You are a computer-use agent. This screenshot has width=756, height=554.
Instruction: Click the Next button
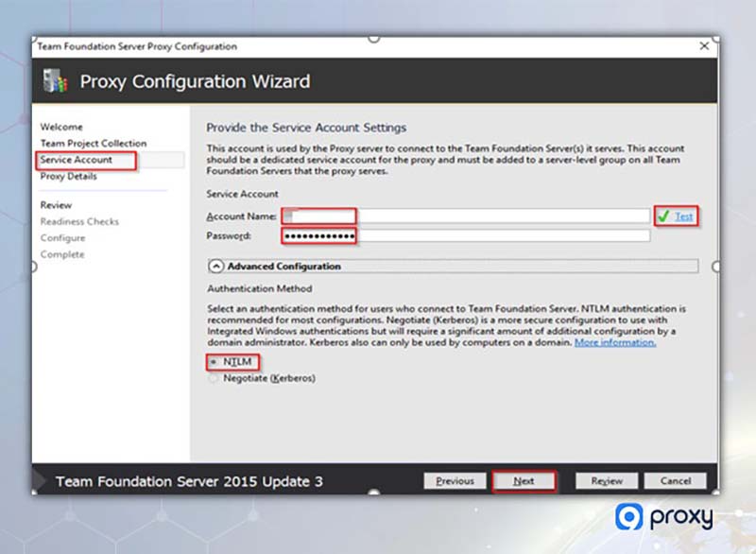coord(524,480)
